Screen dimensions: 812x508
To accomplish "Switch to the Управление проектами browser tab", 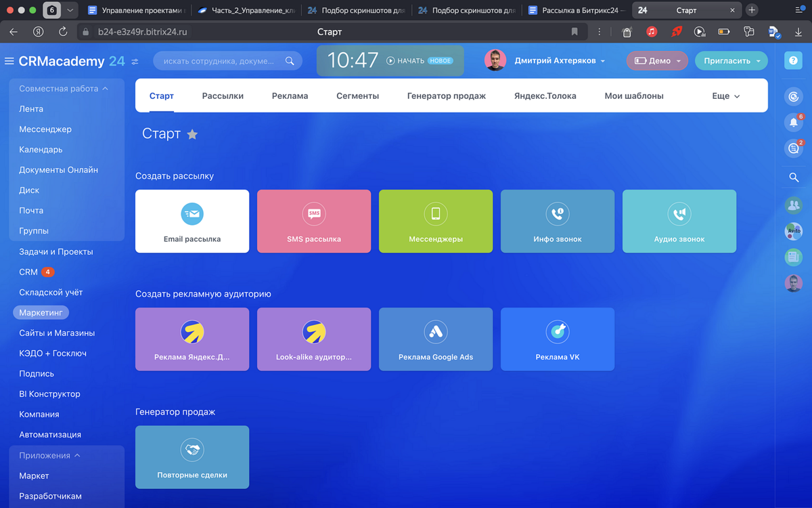I will click(x=136, y=10).
